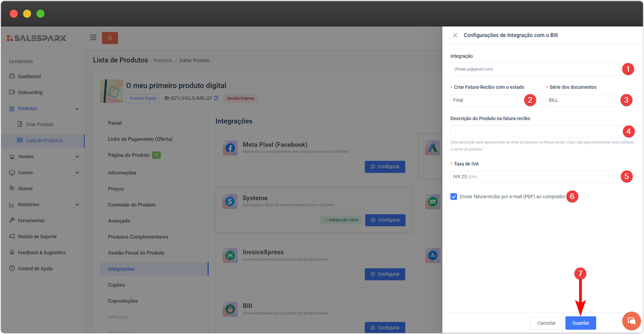Viewport: 644px width, 334px height.
Task: Click the sidebar collapse menu icon
Action: click(93, 37)
